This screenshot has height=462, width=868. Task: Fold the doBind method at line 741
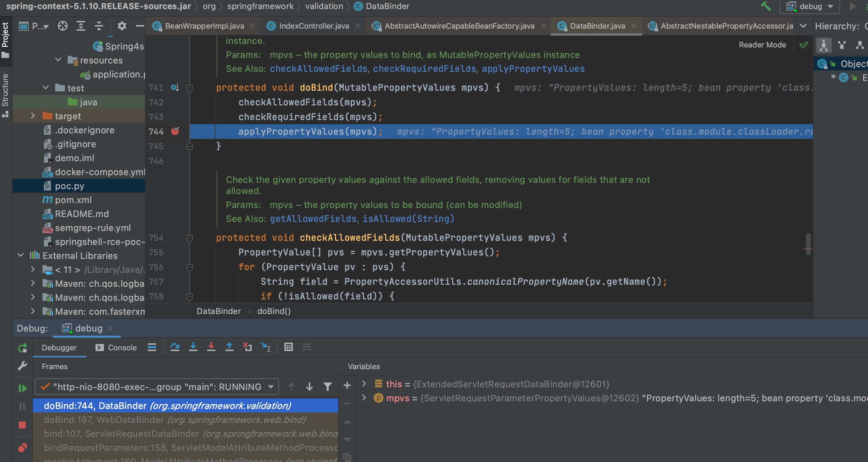[190, 88]
